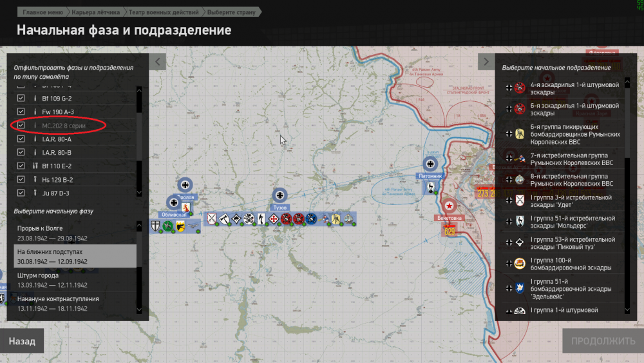The width and height of the screenshot is (644, 363).
Task: Open the Театр военных действий breadcrumb
Action: click(x=164, y=12)
